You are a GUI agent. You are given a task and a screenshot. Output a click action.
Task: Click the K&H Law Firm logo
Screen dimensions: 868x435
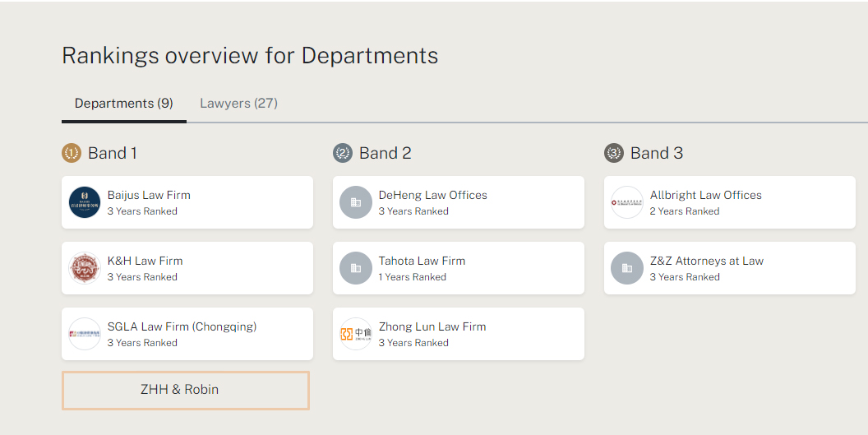[85, 268]
